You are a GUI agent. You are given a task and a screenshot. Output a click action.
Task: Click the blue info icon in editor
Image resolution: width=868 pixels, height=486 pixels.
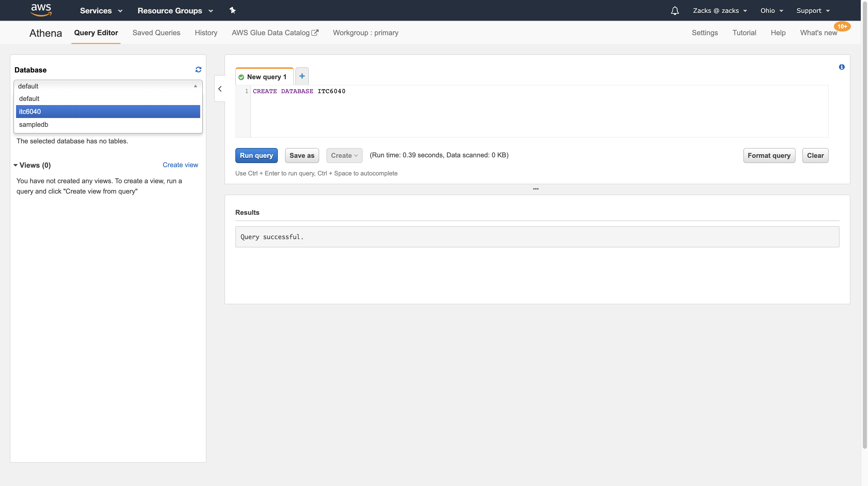[841, 67]
